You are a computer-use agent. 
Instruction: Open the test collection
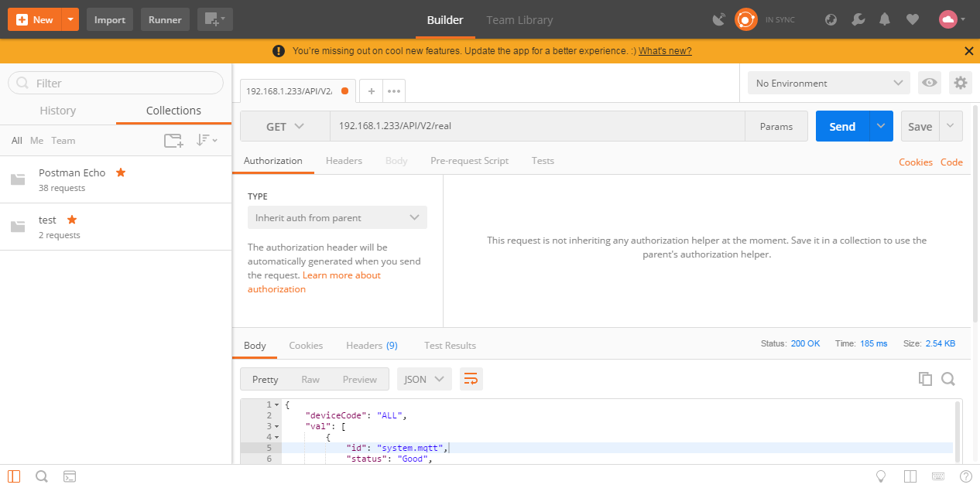point(115,227)
